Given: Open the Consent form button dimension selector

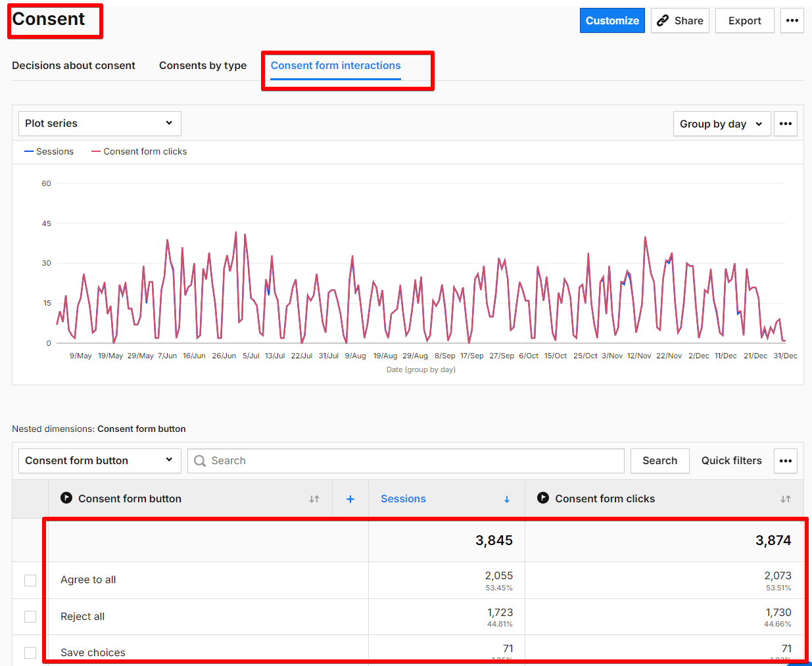Looking at the screenshot, I should (x=99, y=461).
